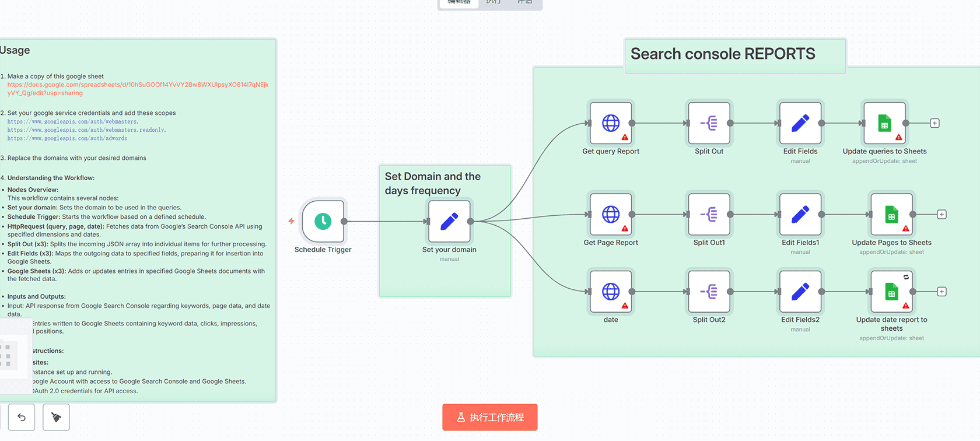Click the red 执行工作流程 button
The image size is (980, 441).
[x=489, y=417]
